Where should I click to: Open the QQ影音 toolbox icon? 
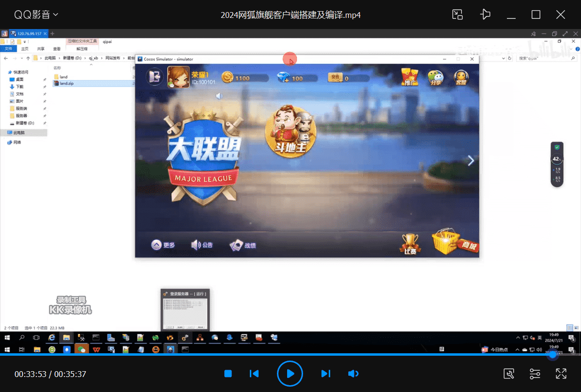point(508,374)
